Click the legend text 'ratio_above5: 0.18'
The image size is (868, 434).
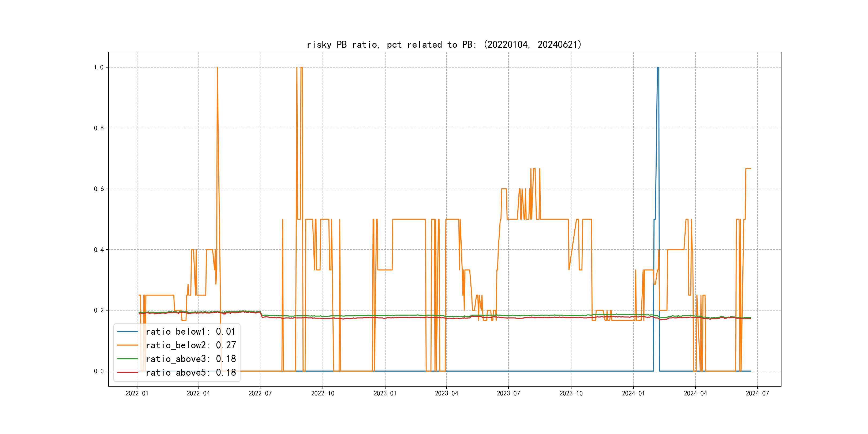(190, 372)
